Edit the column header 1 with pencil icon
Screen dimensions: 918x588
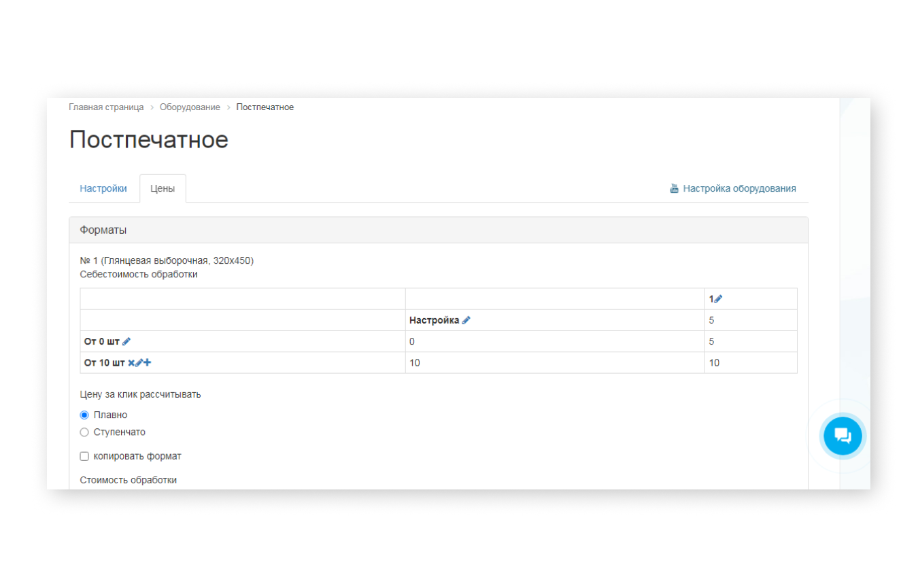[718, 298]
